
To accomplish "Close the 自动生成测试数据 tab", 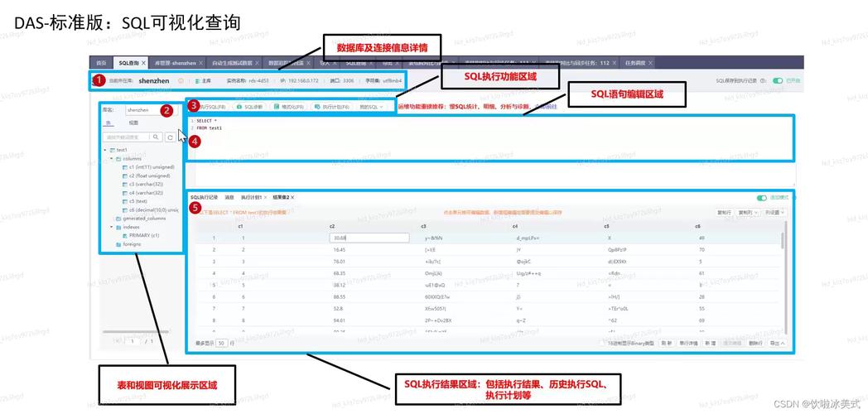I will pyautogui.click(x=256, y=63).
